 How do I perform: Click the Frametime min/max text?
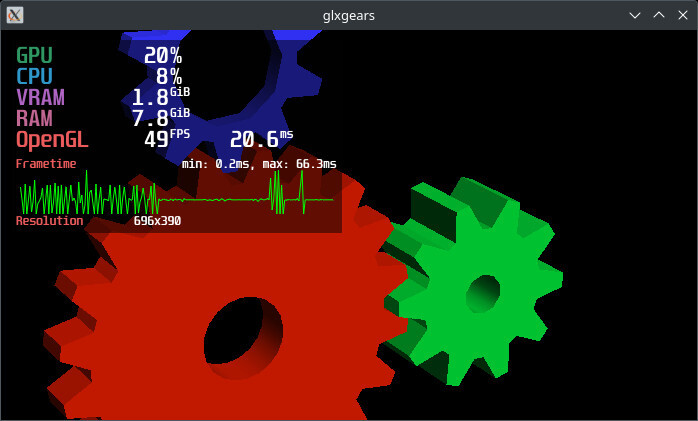coord(258,163)
